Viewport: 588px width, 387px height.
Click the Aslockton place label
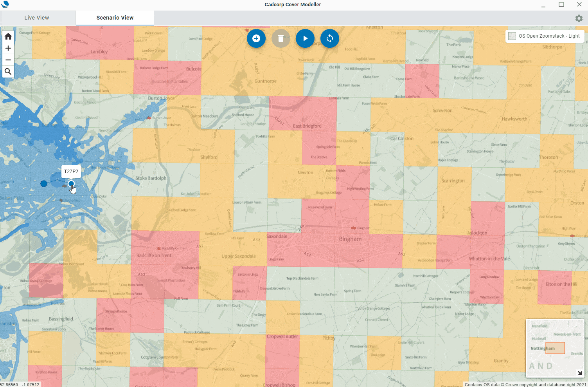click(477, 233)
